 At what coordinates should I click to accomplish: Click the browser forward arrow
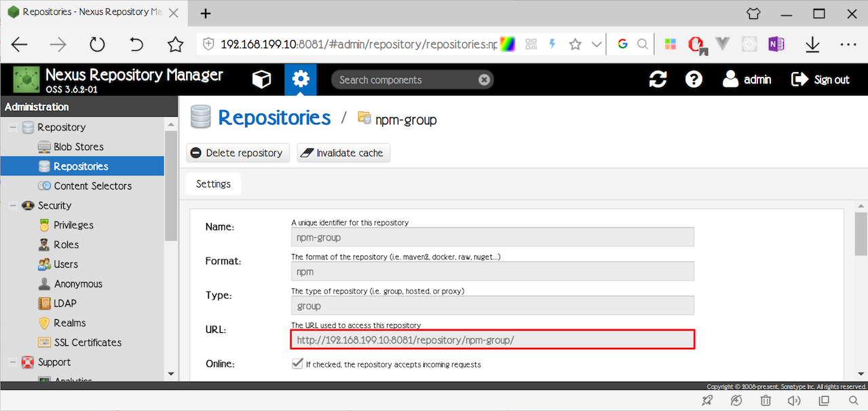58,45
